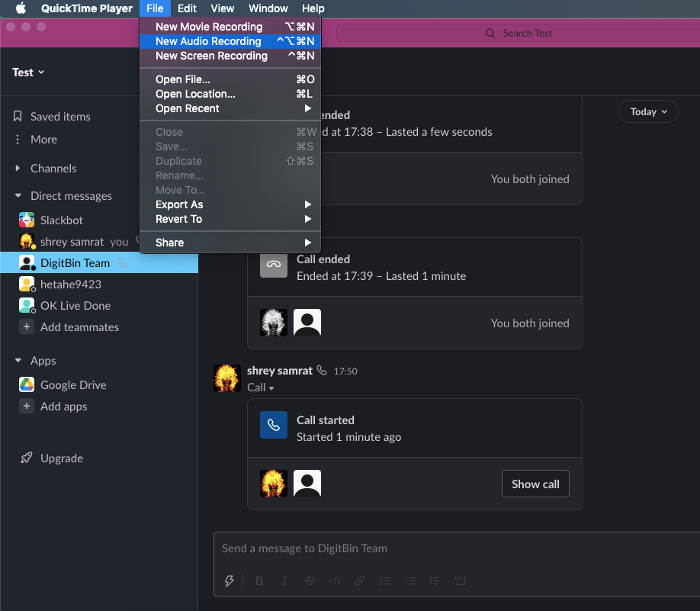
Task: Click phone icon beside DigitBin Team
Action: [x=122, y=262]
